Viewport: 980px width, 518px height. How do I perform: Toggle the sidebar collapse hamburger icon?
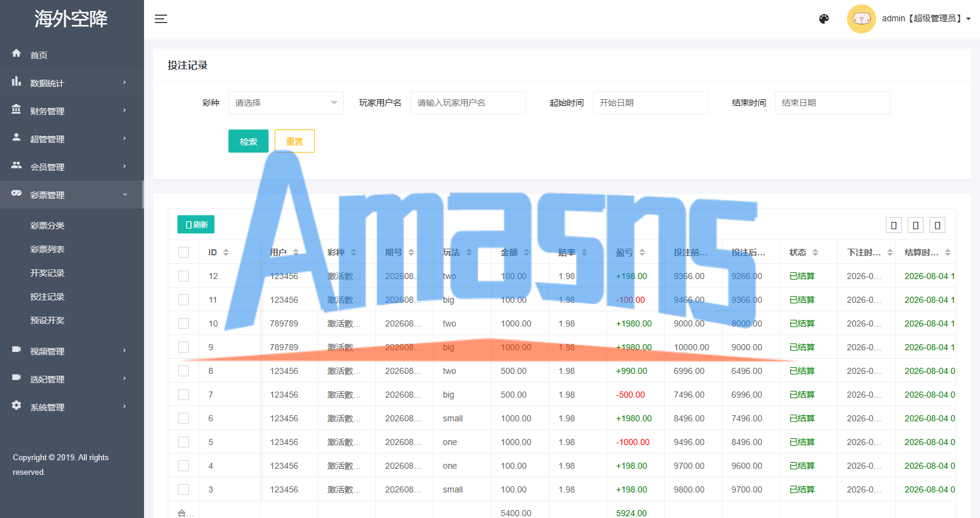pyautogui.click(x=160, y=19)
